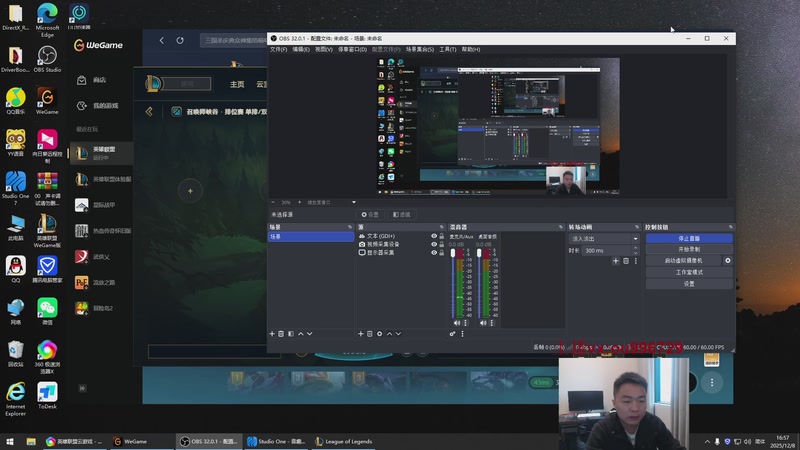Increase the 时长 duration with stepper arrow
800x450 pixels.
click(636, 248)
